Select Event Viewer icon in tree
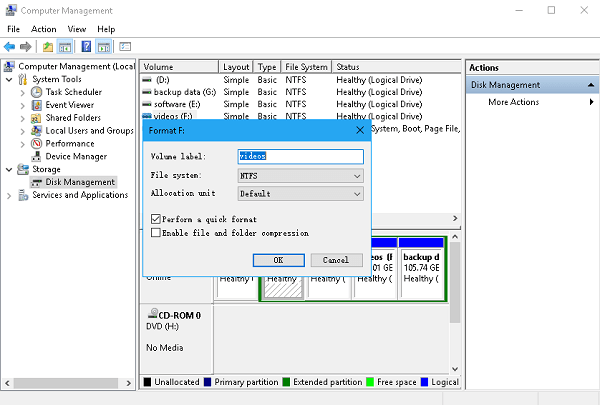This screenshot has height=405, width=600. pyautogui.click(x=37, y=105)
